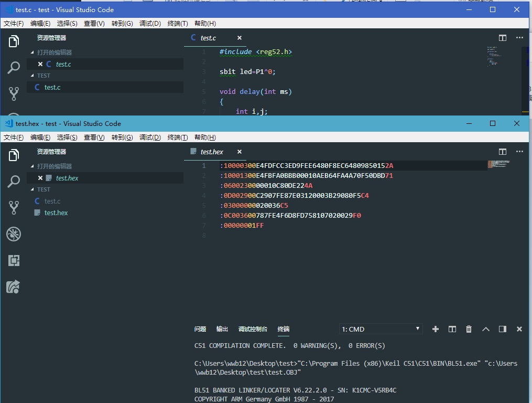Split the terminal panel
This screenshot has height=403, width=532.
452,329
